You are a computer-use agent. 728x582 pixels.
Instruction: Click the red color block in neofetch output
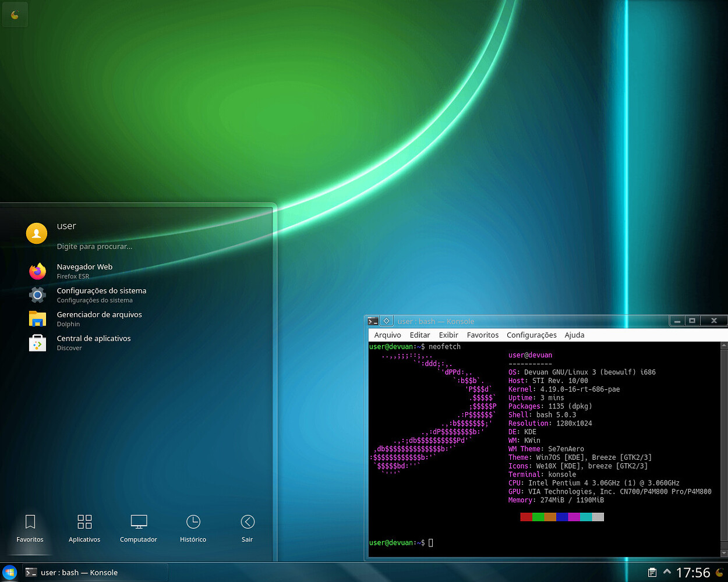[x=526, y=517]
